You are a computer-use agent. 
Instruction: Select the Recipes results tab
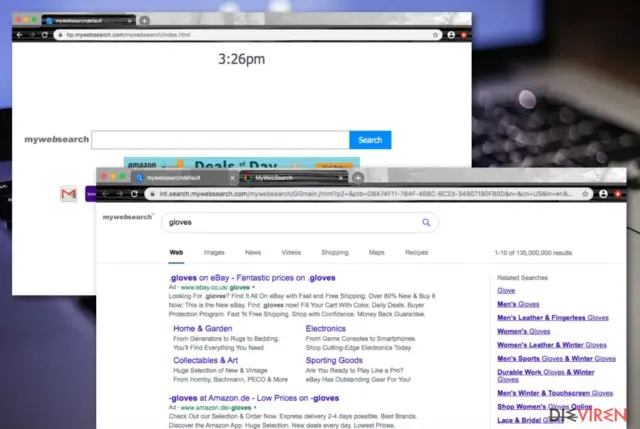(416, 253)
